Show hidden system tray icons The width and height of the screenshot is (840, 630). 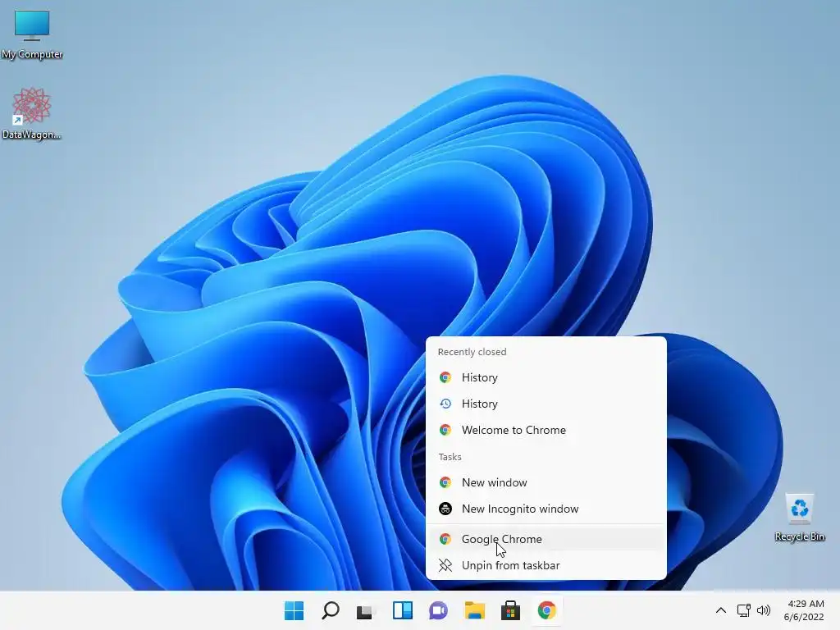pos(721,610)
